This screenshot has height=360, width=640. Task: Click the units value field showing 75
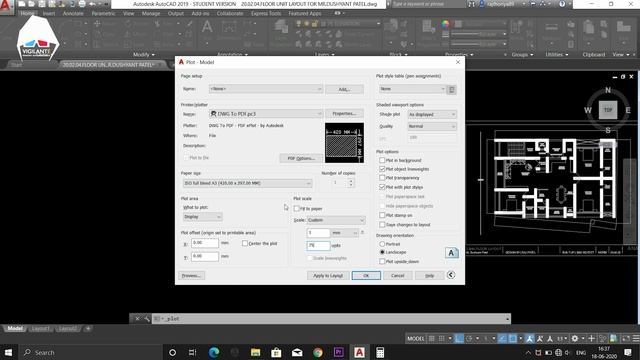point(318,246)
